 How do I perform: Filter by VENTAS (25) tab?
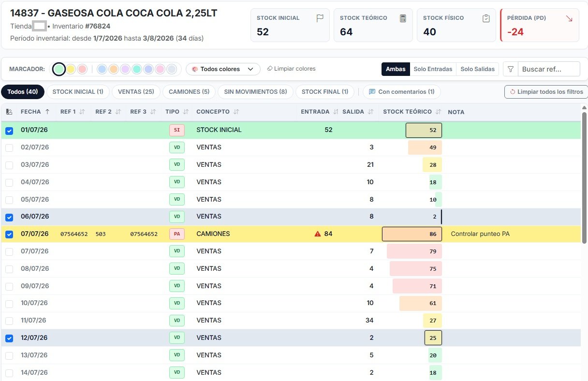click(x=136, y=92)
